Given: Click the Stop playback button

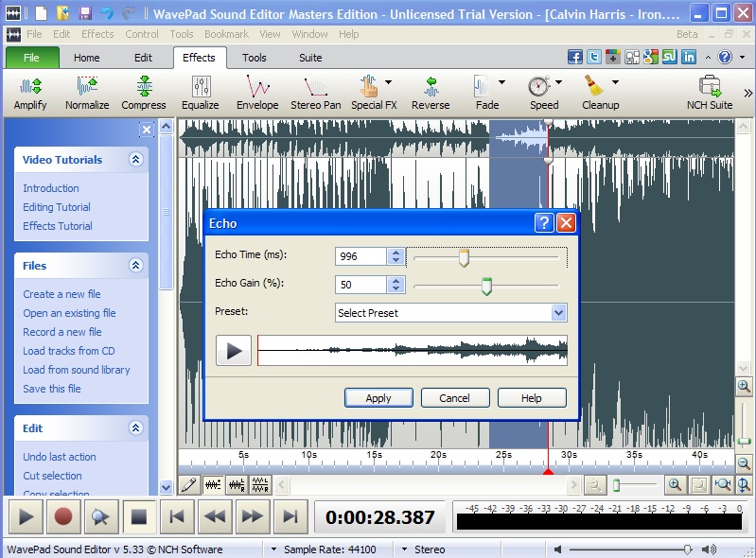Looking at the screenshot, I should point(139,516).
